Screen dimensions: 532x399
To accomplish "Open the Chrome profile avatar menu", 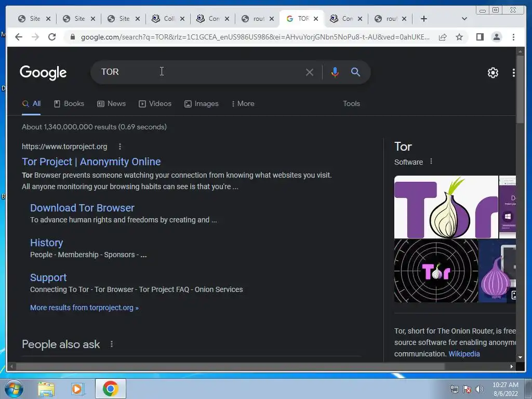I will click(x=496, y=37).
